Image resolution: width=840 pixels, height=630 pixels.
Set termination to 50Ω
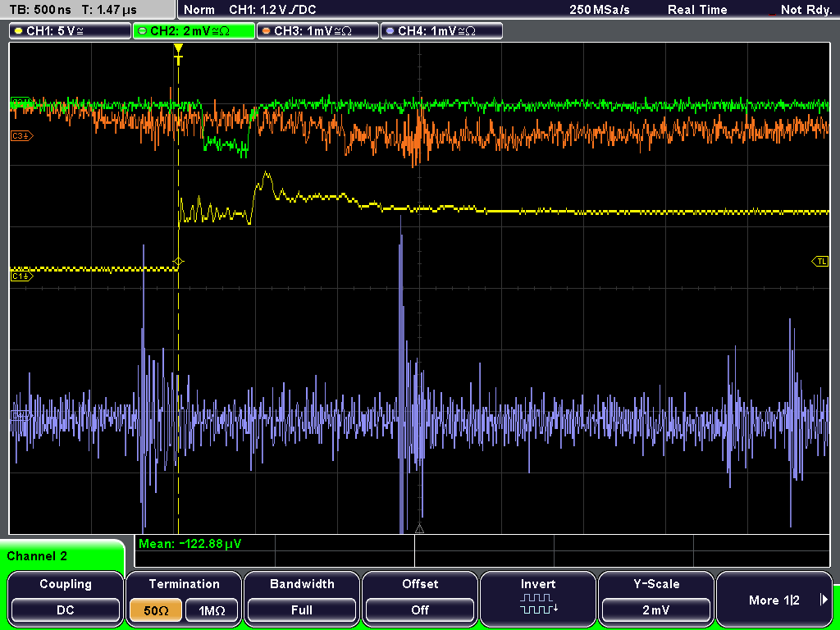pos(156,610)
